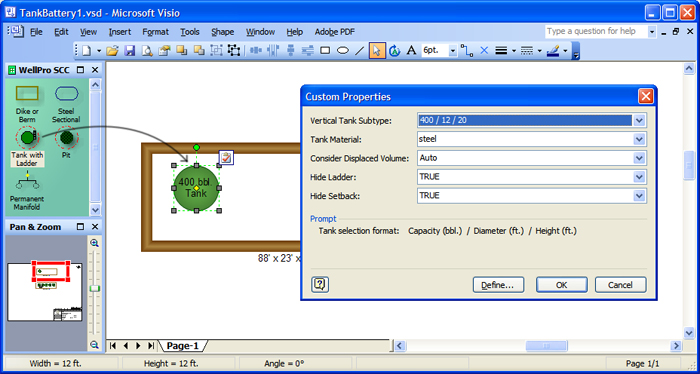Click the Group shapes toolbar icon
Viewport: 700px width, 374px height.
(x=216, y=51)
